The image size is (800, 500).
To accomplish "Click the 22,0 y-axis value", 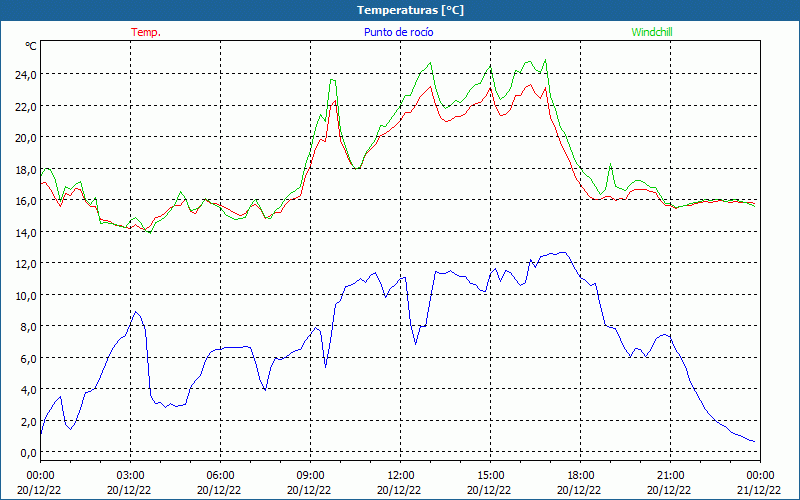I will click(x=25, y=106).
